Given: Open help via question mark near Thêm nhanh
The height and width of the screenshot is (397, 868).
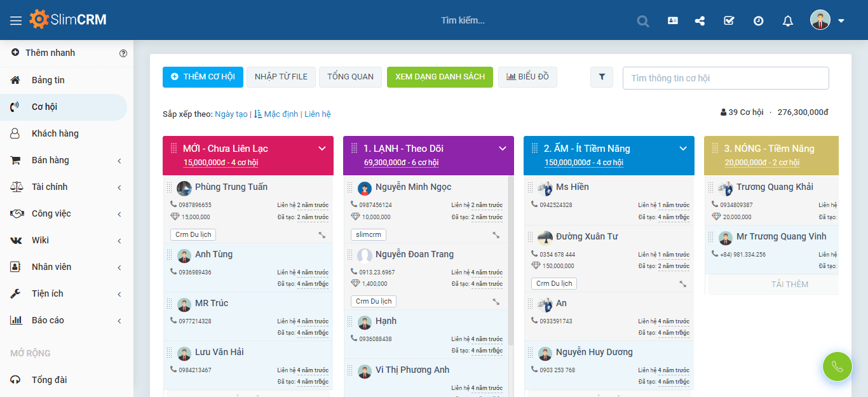Looking at the screenshot, I should [123, 53].
